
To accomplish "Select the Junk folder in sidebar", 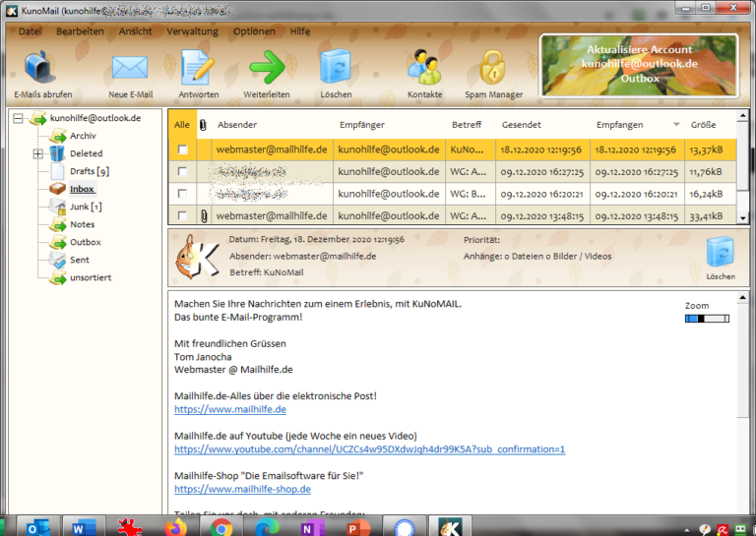I will tap(83, 207).
